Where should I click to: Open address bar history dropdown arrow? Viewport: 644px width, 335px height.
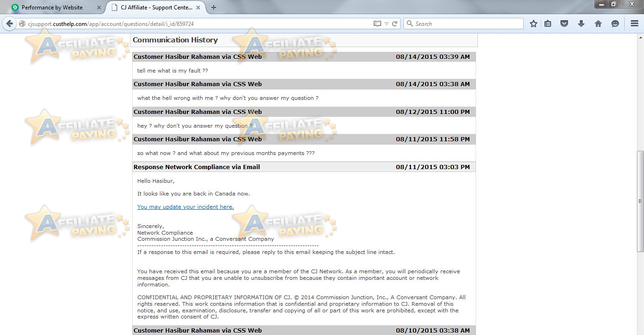pos(386,24)
